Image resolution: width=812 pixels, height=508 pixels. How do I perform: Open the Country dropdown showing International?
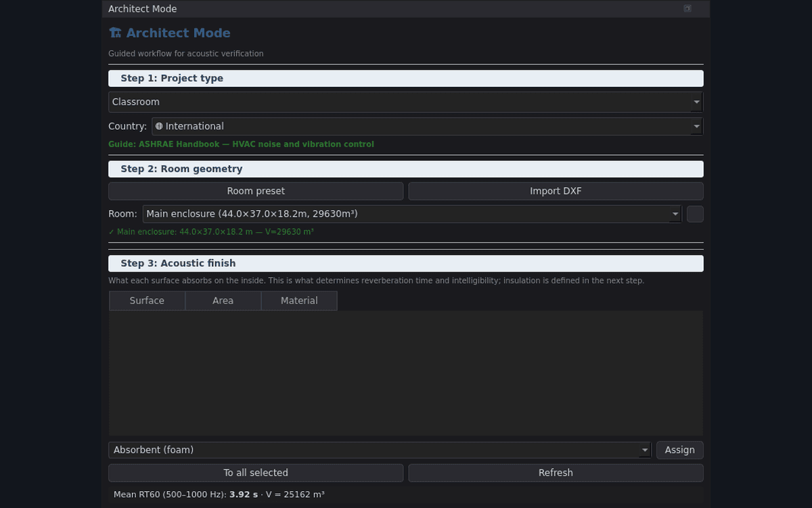click(428, 127)
